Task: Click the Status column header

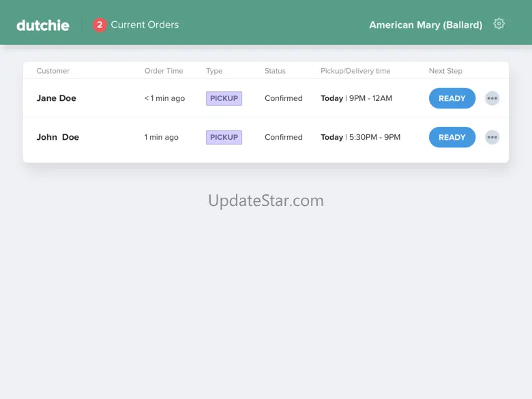Action: [275, 71]
